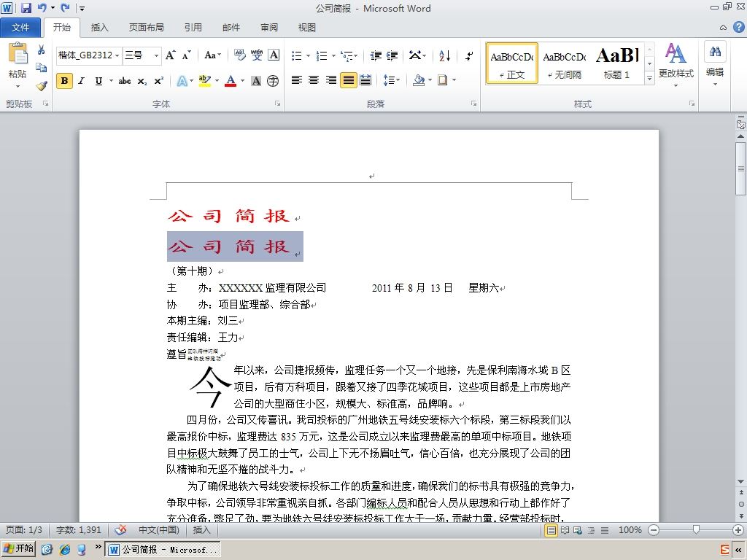This screenshot has height=560, width=747.
Task: Click the 粘贴 paste button
Action: coord(18,65)
